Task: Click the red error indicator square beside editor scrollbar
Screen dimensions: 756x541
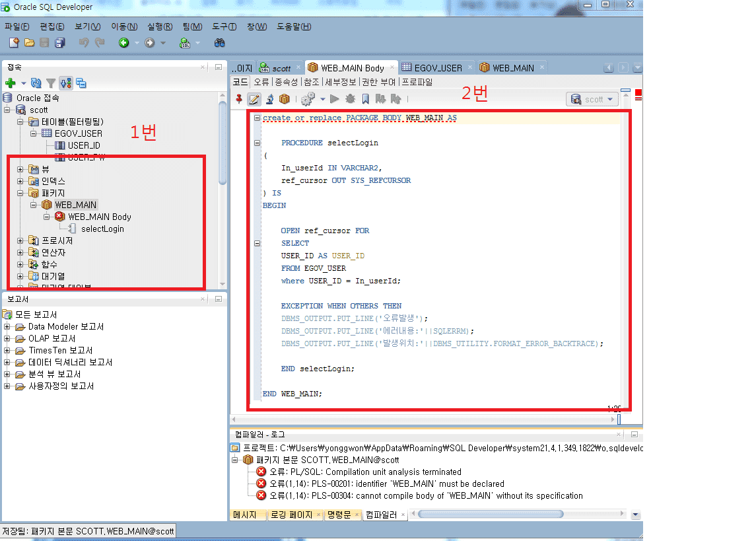Action: [x=638, y=92]
